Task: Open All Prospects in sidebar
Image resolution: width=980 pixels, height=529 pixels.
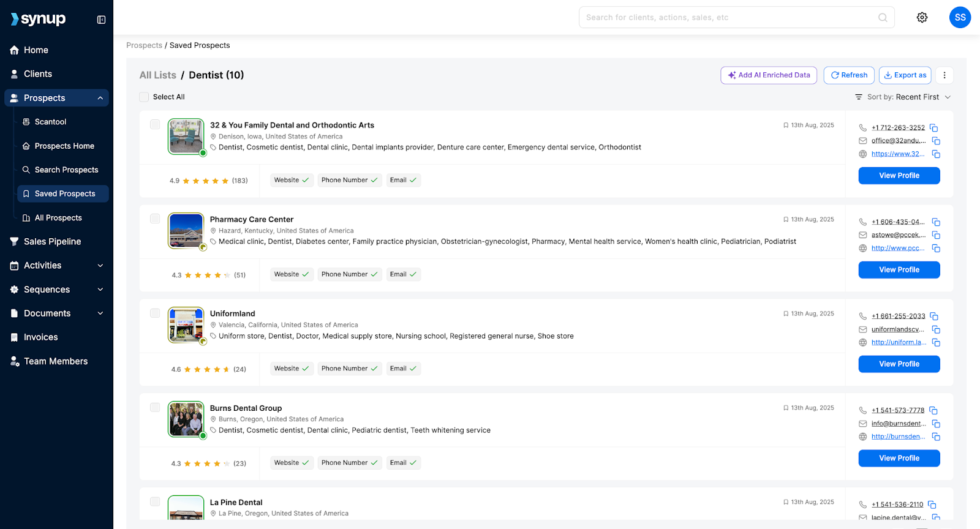Action: 58,218
